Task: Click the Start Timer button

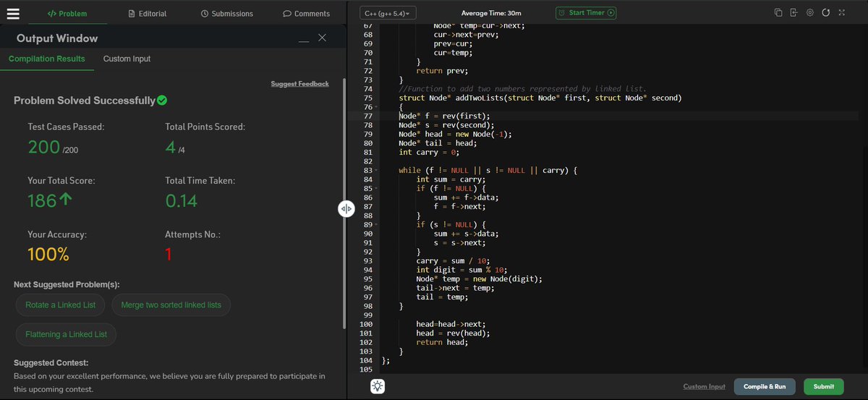Action: click(x=587, y=13)
